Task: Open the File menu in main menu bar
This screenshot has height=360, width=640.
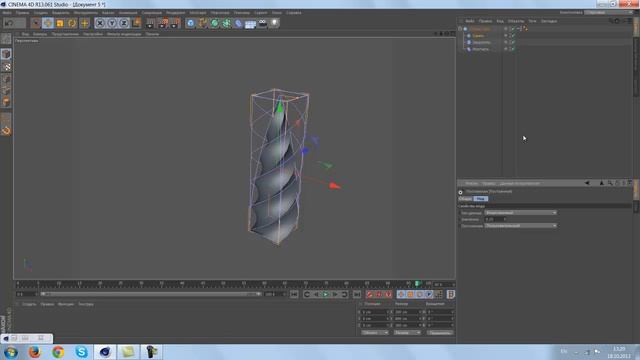Action: tap(7, 13)
